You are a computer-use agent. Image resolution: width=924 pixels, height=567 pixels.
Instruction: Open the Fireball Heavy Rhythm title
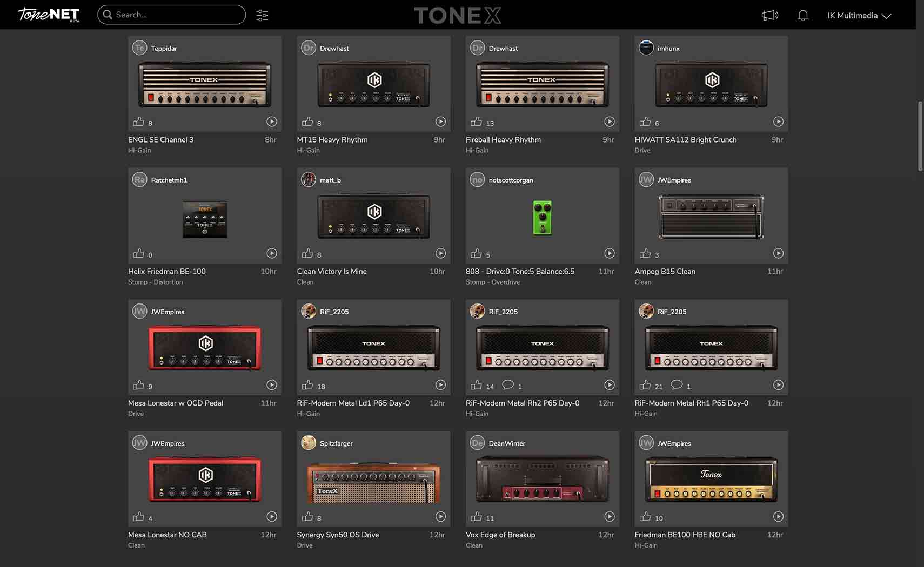coord(503,139)
